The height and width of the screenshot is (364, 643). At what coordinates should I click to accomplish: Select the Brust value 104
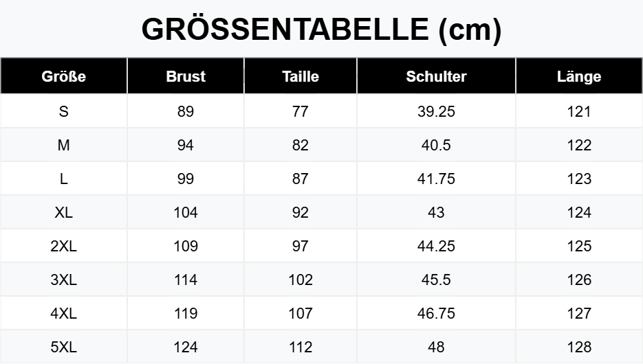pyautogui.click(x=186, y=212)
